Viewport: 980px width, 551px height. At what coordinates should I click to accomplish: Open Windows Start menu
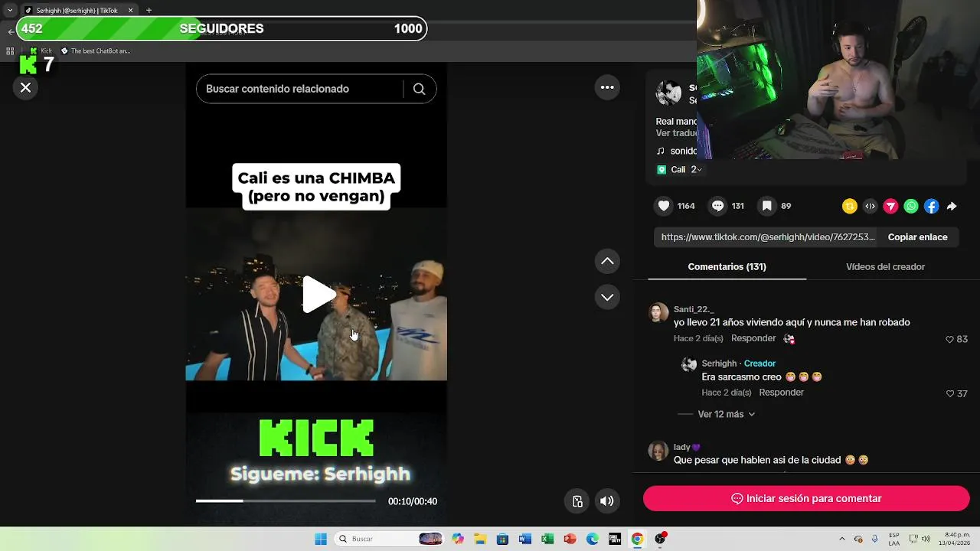tap(321, 539)
